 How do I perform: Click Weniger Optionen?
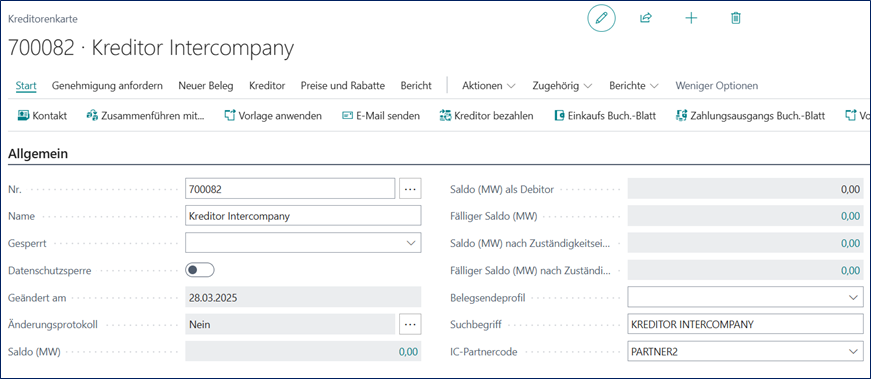coord(717,86)
